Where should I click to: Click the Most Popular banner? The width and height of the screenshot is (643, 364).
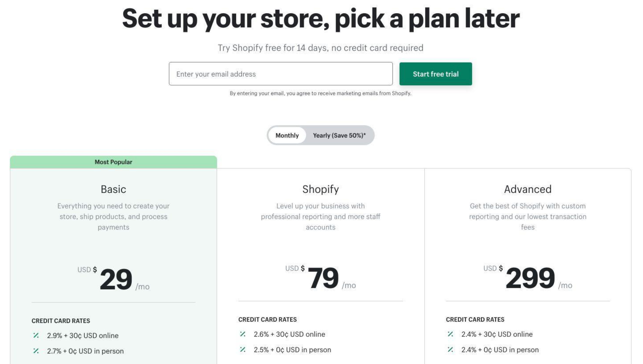click(113, 162)
